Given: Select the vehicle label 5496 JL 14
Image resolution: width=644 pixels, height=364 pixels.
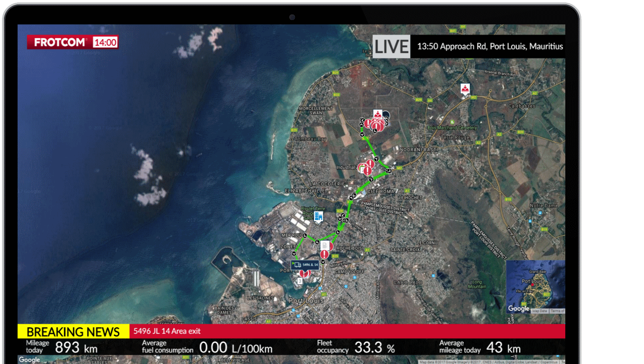Looking at the screenshot, I should 305,265.
